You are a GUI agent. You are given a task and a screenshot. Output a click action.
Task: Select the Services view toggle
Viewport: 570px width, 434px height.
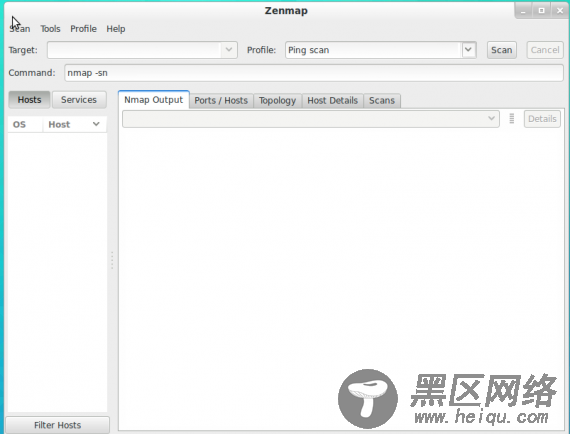point(79,100)
